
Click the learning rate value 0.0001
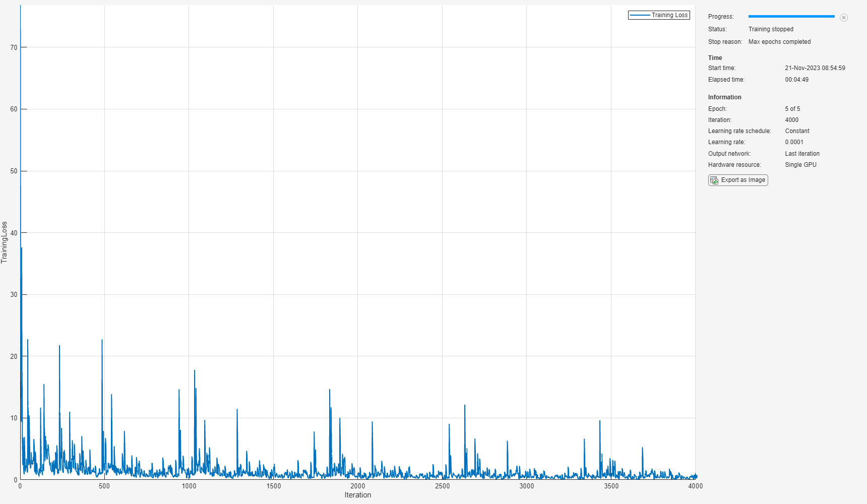794,142
